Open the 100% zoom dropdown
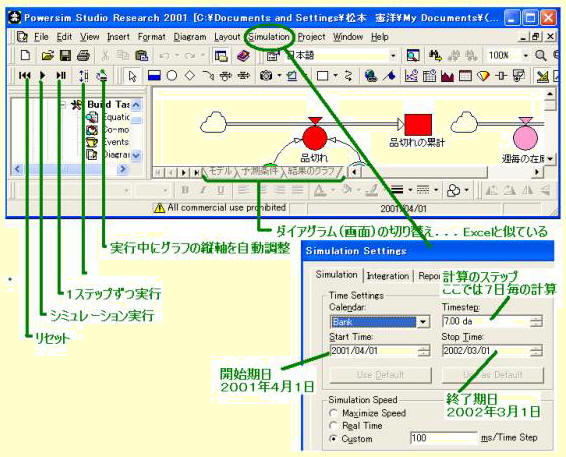Viewport: 566px width, 457px height. tap(526, 56)
